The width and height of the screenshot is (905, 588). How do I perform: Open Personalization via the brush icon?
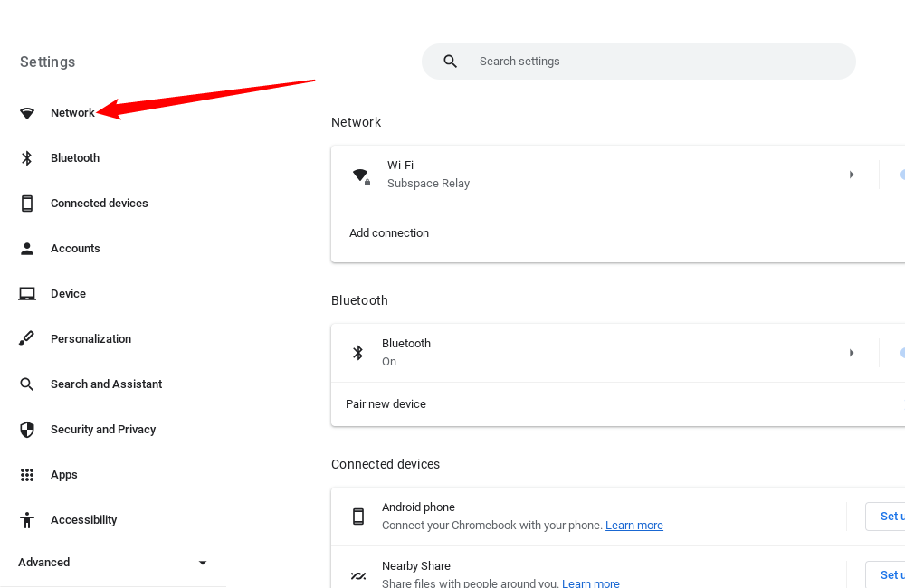pyautogui.click(x=26, y=338)
